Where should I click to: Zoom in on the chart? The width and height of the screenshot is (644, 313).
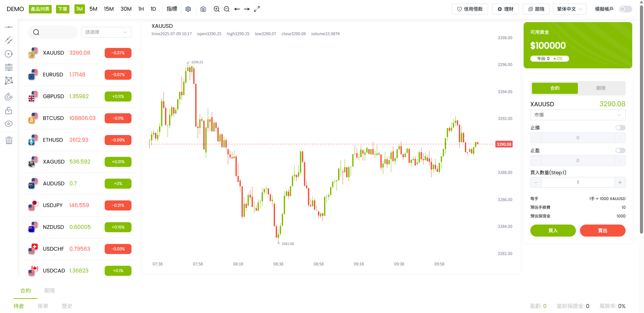[x=217, y=9]
